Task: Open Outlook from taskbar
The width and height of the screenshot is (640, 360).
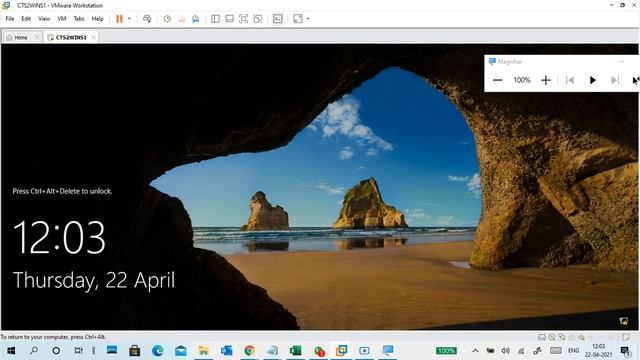Action: click(x=226, y=351)
